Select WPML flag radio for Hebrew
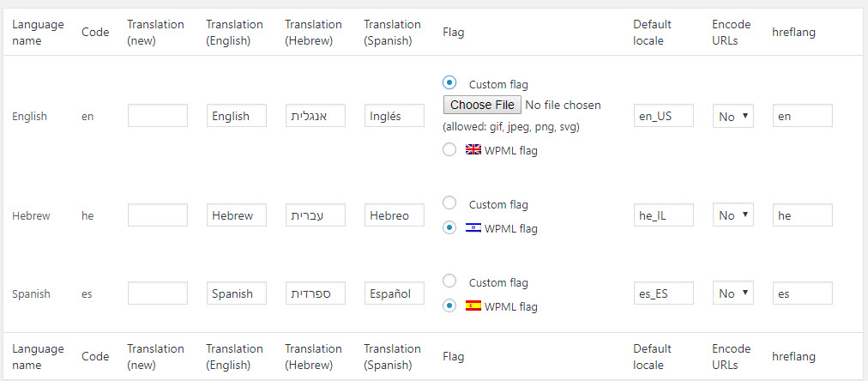 coord(449,227)
